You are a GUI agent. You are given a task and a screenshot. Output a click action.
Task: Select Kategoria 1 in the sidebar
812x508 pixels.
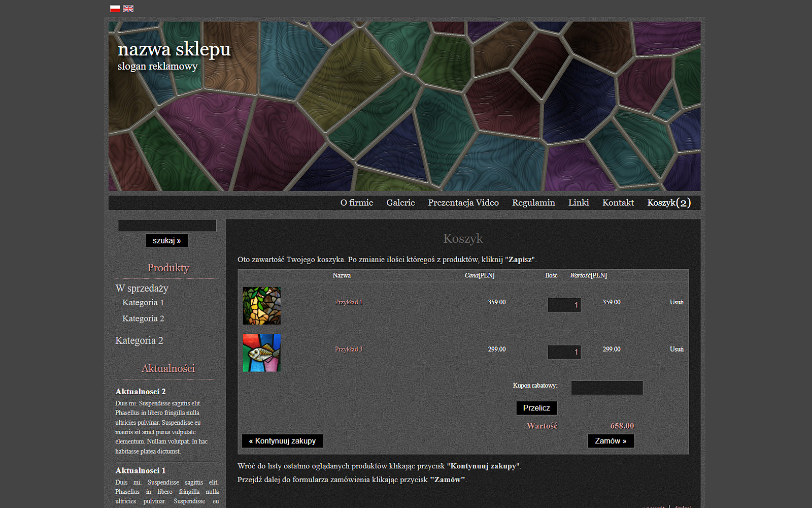pos(143,303)
